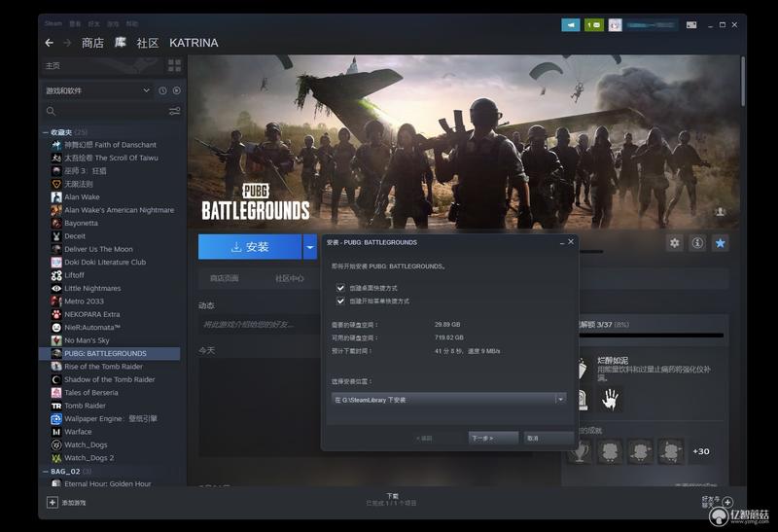Toggle create desktop shortcut checkbox
This screenshot has height=532, width=778.
(x=340, y=287)
